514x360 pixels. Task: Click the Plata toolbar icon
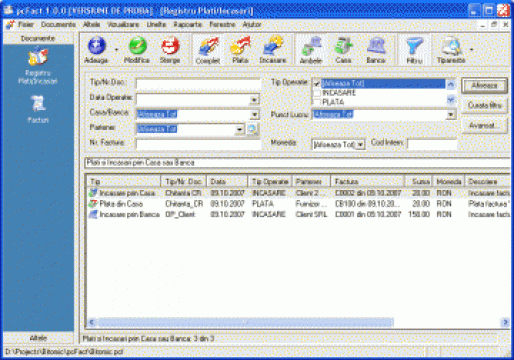pos(240,46)
